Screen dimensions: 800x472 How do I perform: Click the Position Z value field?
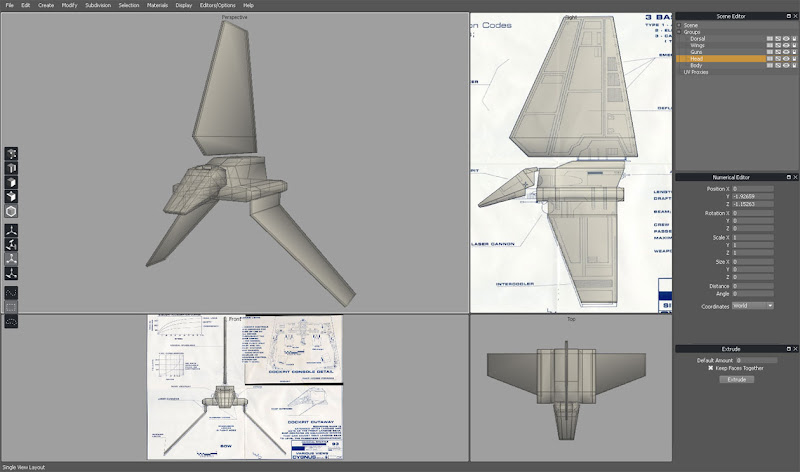[x=753, y=204]
